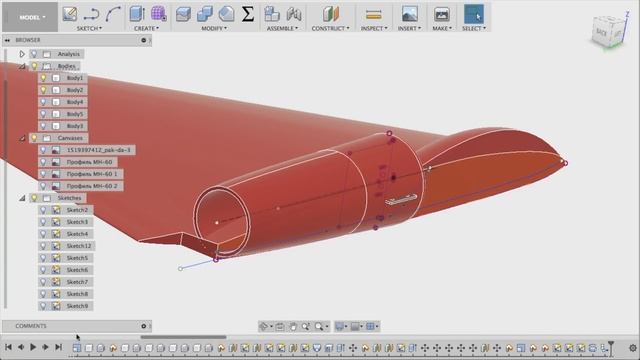This screenshot has height=360, width=640.
Task: Select the Line sketch tool
Action: [x=91, y=15]
